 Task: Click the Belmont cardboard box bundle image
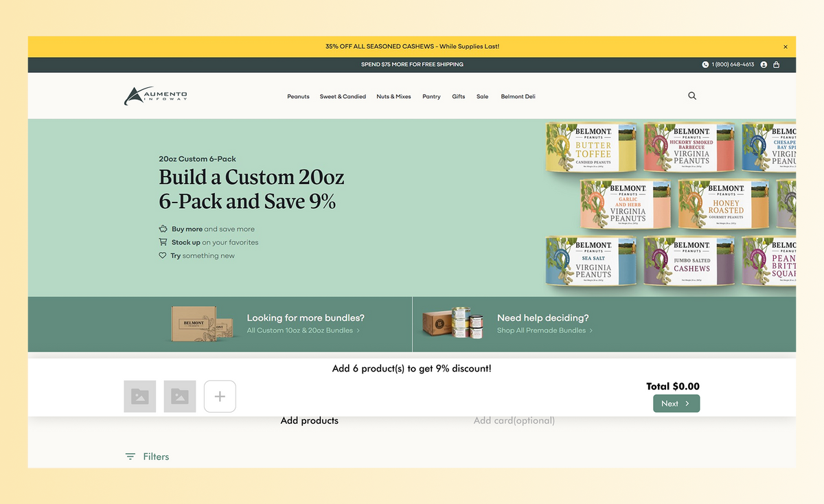coord(203,324)
